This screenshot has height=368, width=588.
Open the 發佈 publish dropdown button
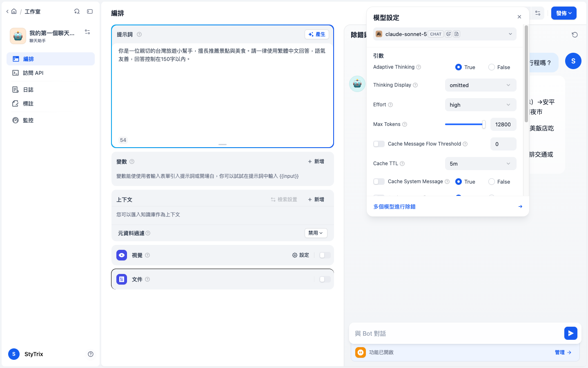(564, 13)
